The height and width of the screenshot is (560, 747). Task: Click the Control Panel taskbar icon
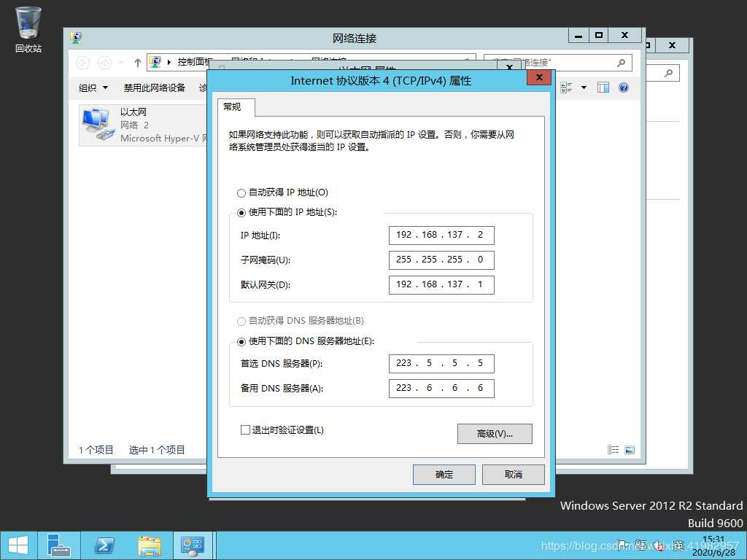point(193,545)
